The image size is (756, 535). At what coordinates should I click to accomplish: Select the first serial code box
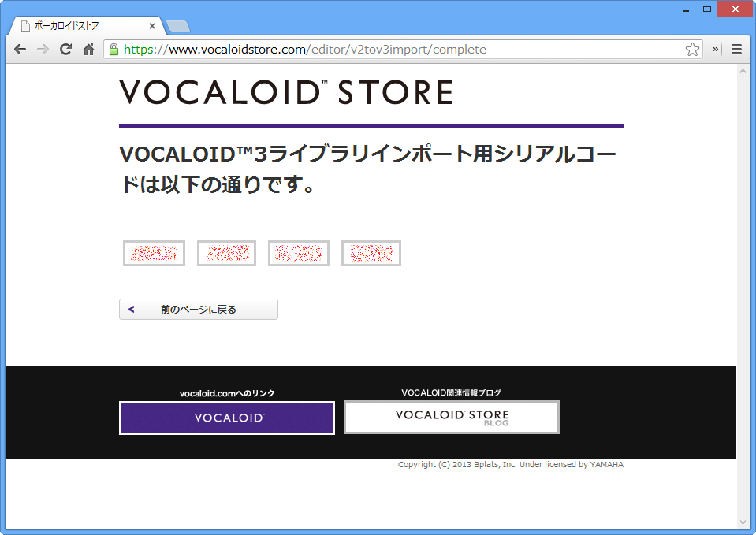[x=154, y=253]
